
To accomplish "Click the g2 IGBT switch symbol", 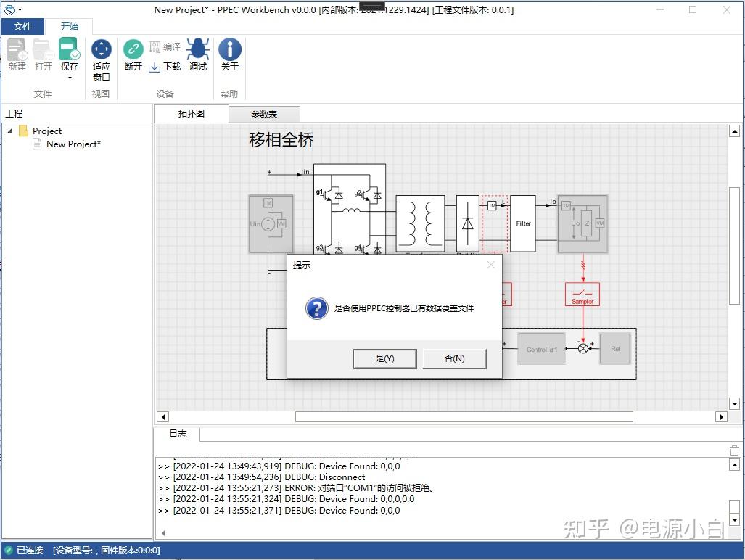I will click(x=369, y=194).
